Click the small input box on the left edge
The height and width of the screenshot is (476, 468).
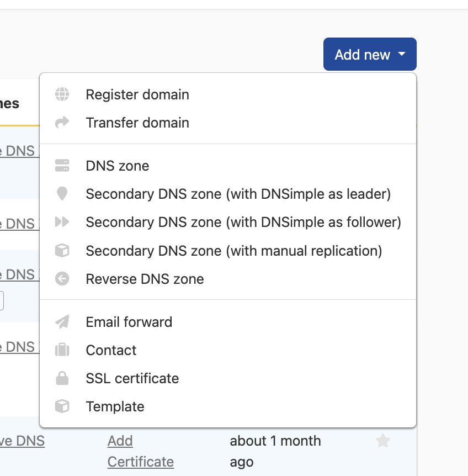pyautogui.click(x=2, y=300)
